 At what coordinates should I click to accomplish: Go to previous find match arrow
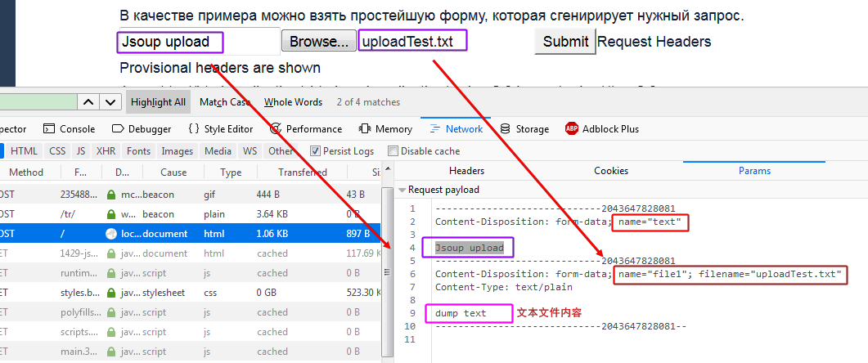point(88,102)
